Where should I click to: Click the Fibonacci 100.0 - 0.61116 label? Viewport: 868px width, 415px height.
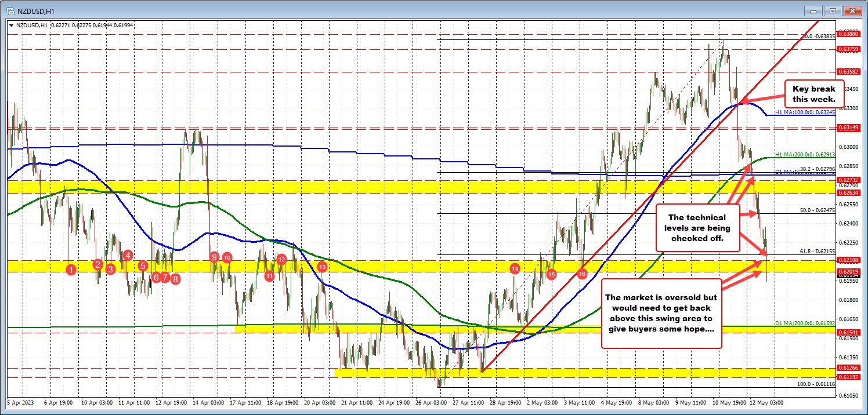[x=816, y=384]
